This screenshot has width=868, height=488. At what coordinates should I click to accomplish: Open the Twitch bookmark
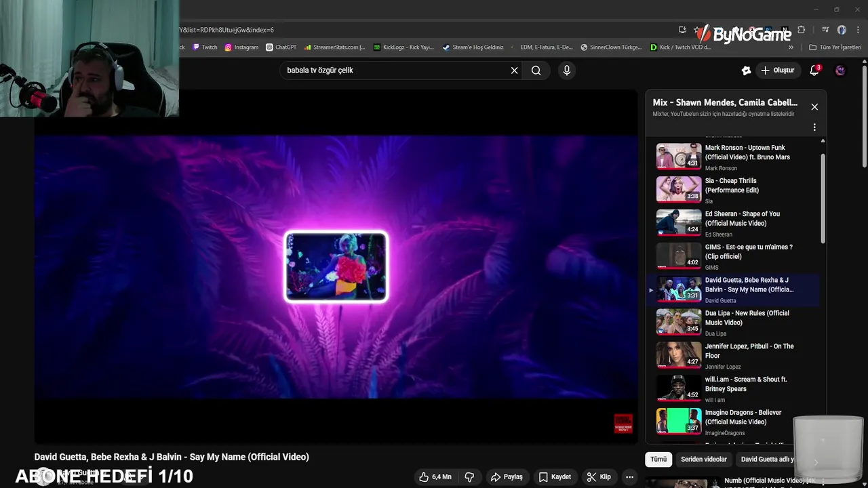pyautogui.click(x=205, y=47)
